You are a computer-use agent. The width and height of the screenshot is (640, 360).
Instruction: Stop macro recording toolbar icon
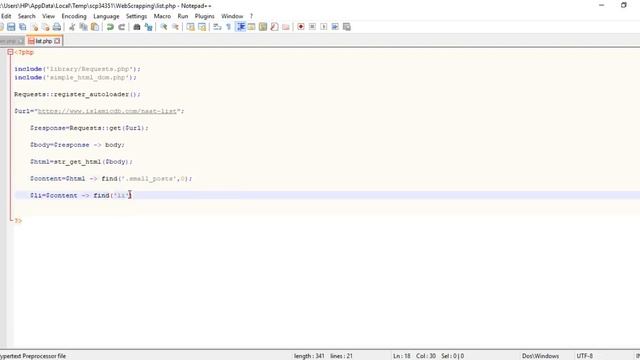[x=312, y=27]
